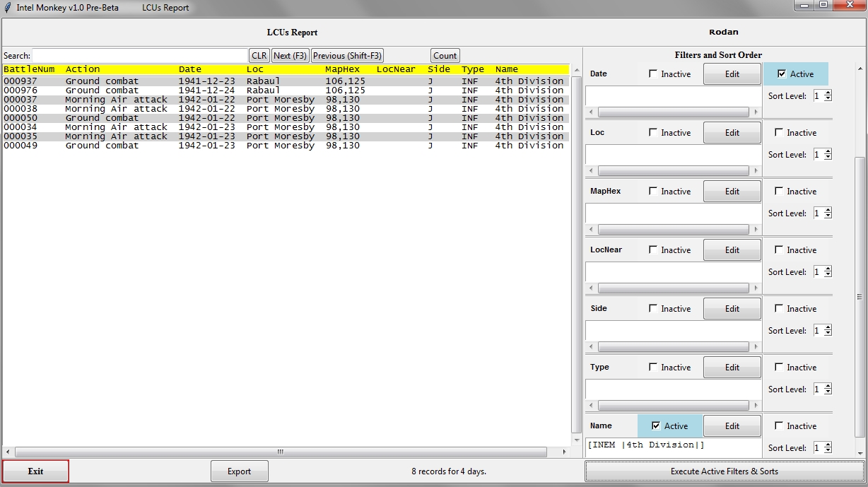Image resolution: width=868 pixels, height=487 pixels.
Task: Edit the MapHex filter
Action: pos(732,191)
